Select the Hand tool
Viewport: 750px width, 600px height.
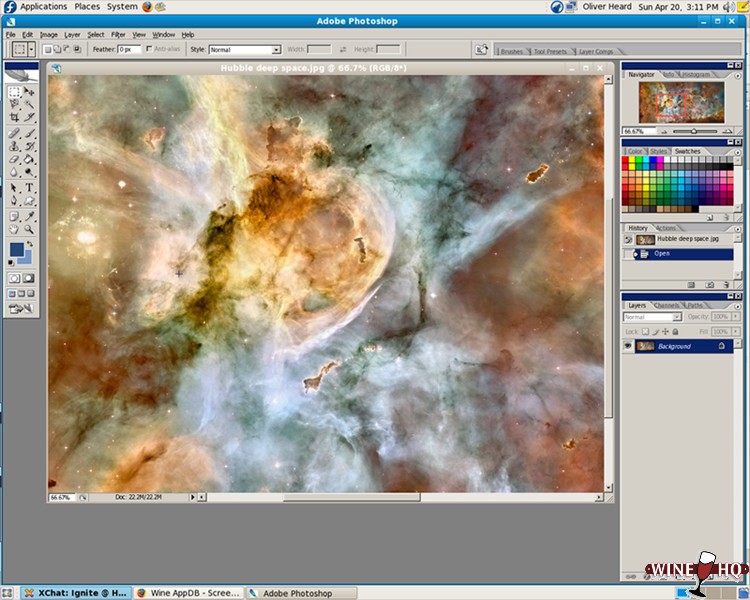14,229
